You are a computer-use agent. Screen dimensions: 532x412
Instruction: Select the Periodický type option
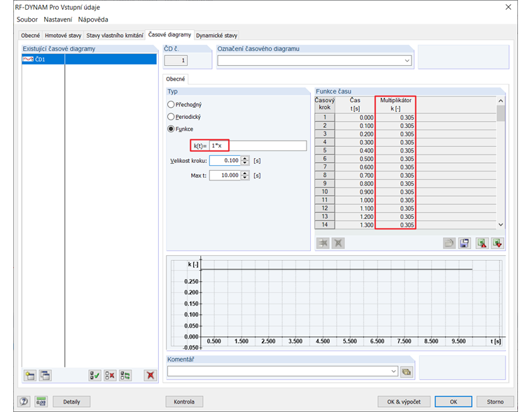pyautogui.click(x=171, y=117)
